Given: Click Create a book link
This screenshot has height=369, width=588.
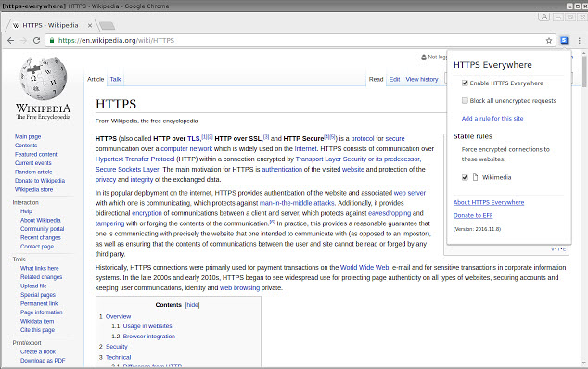Looking at the screenshot, I should (x=38, y=351).
